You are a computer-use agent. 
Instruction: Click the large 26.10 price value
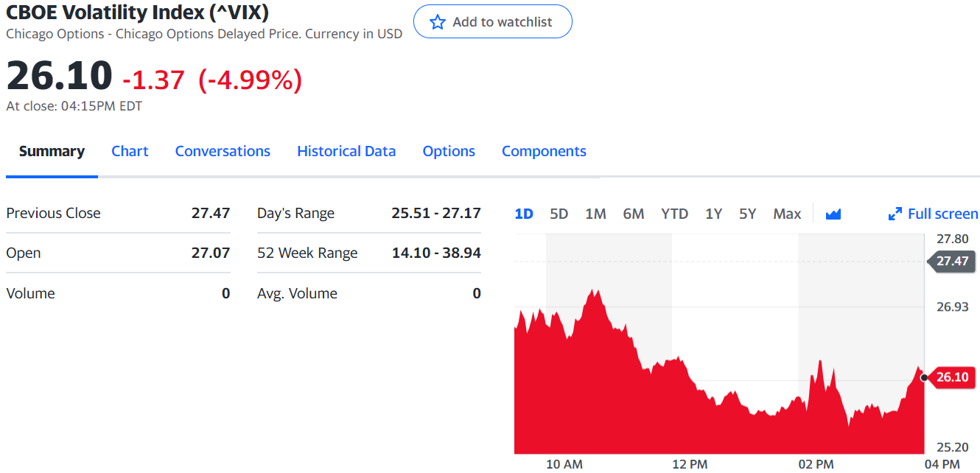59,76
